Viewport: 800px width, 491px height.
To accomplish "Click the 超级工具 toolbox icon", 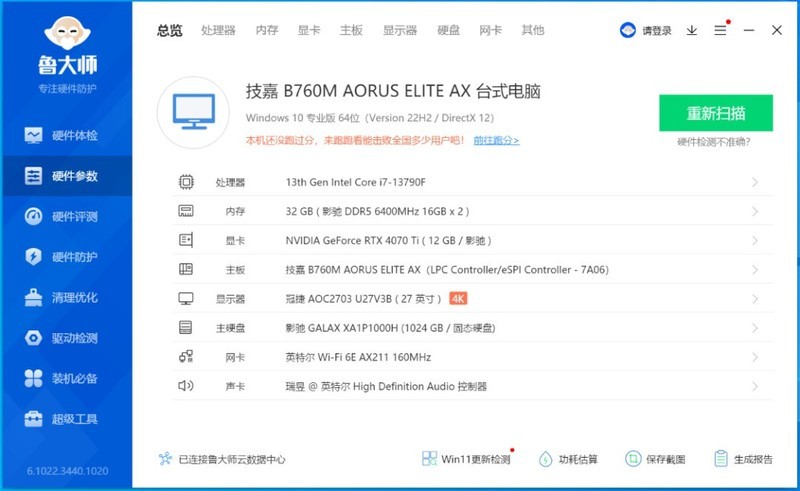I will tap(33, 419).
